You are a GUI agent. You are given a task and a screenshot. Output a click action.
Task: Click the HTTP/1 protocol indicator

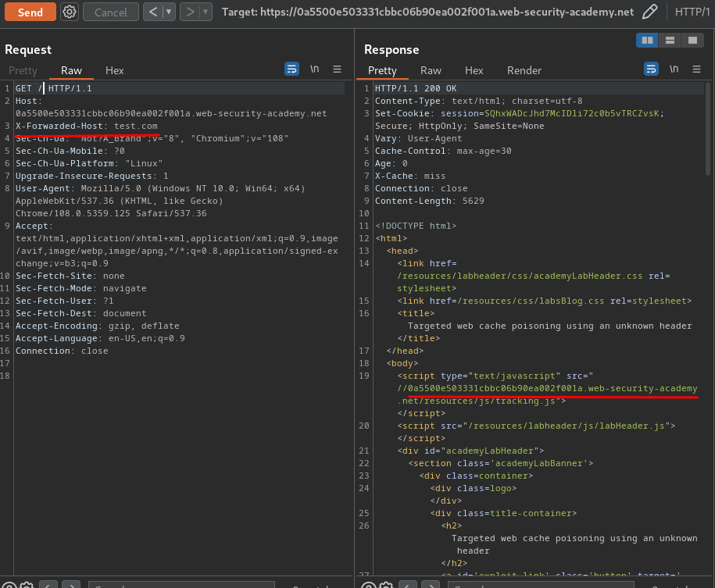692,12
